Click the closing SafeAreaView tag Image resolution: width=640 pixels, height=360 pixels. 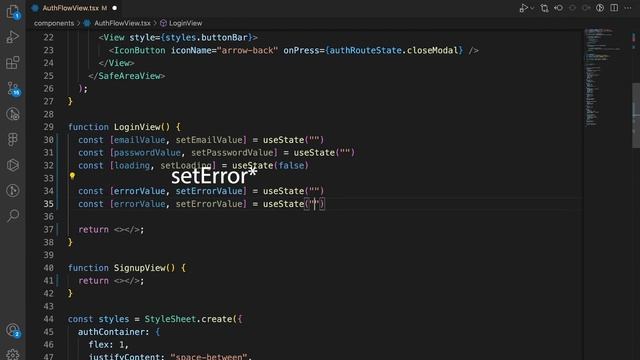tap(127, 76)
